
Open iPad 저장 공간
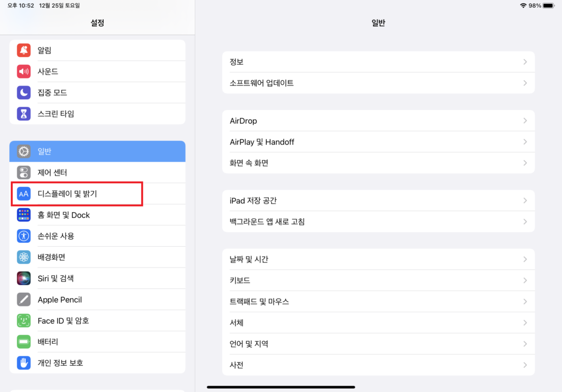[379, 201]
